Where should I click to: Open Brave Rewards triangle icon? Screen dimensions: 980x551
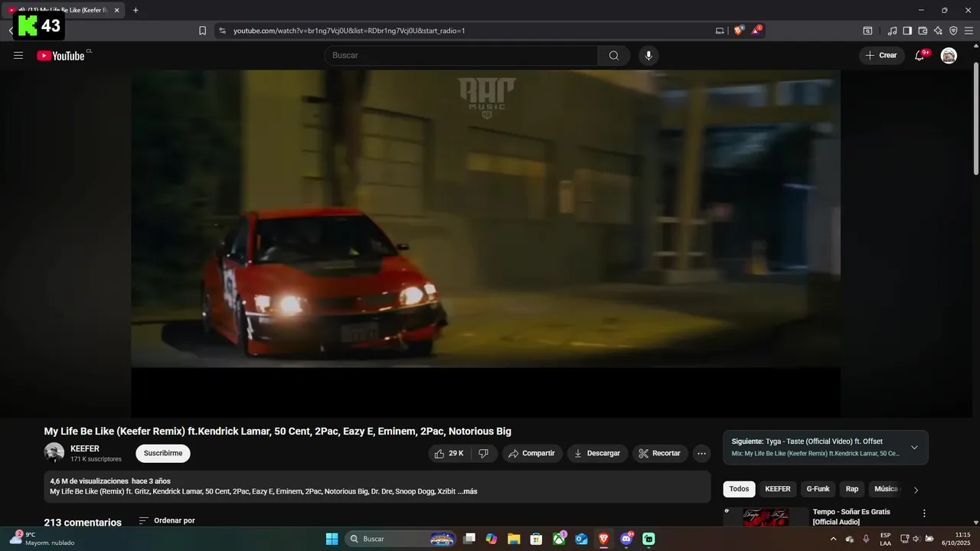click(757, 30)
